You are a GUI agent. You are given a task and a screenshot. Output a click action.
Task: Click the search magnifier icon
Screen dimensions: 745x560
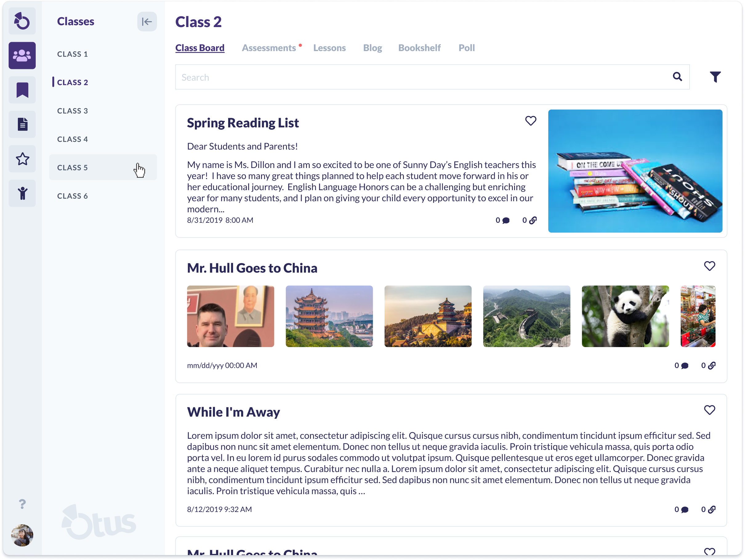[x=677, y=77]
